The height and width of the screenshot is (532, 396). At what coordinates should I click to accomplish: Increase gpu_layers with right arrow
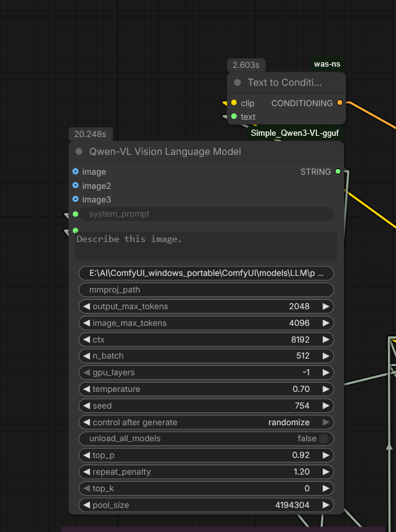click(x=326, y=373)
